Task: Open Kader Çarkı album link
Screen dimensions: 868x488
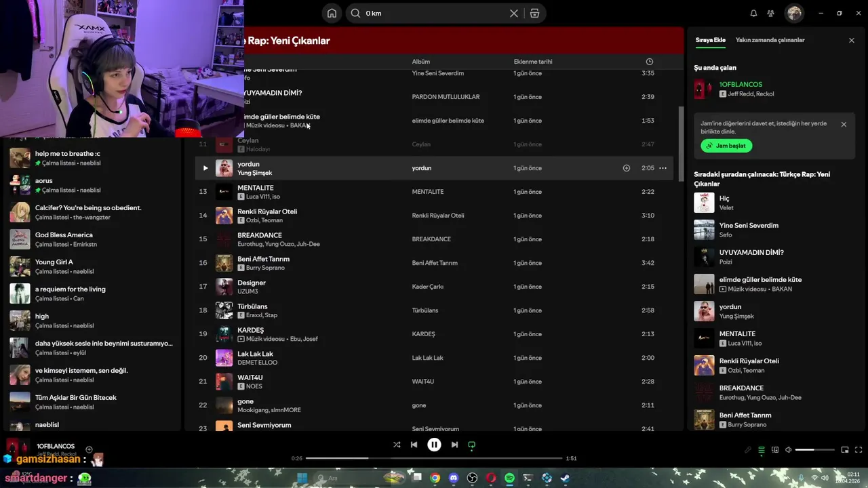Action: pyautogui.click(x=428, y=287)
